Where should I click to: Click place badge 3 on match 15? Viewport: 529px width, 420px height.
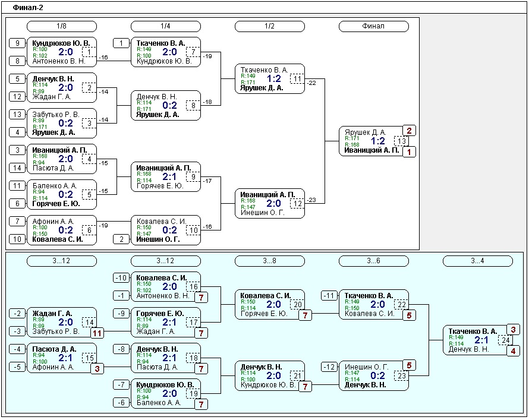click(x=97, y=369)
